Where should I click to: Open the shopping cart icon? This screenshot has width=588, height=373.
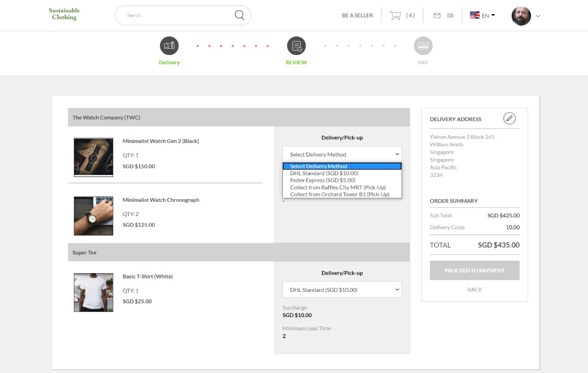[x=395, y=16]
